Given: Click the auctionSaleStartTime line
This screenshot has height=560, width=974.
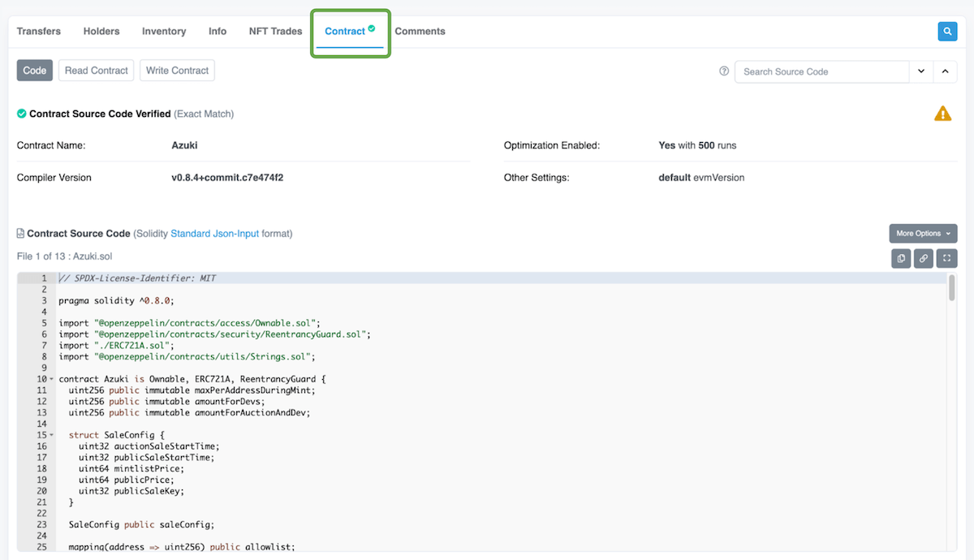Looking at the screenshot, I should pos(149,446).
